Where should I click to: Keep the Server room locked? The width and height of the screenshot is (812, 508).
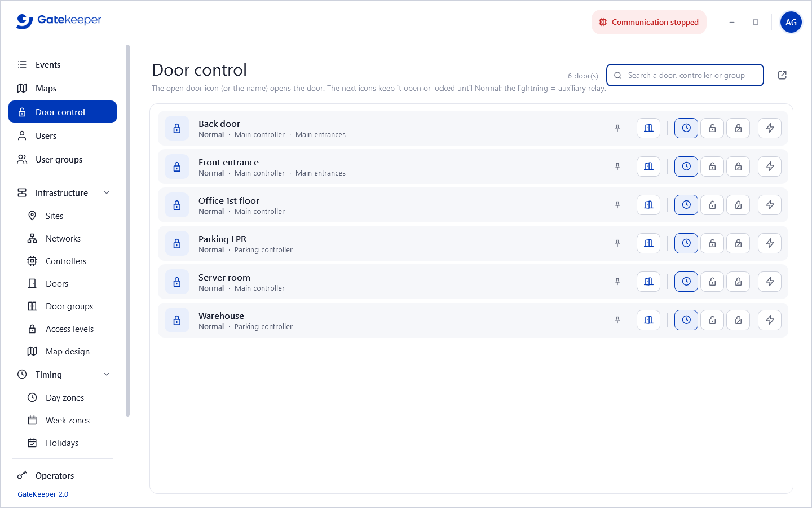pyautogui.click(x=738, y=282)
